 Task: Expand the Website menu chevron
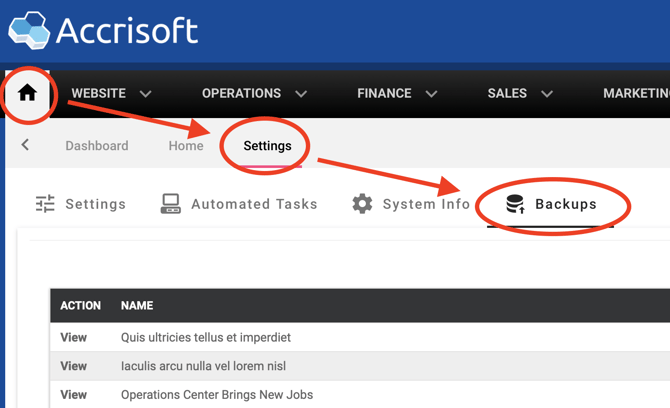pyautogui.click(x=146, y=94)
